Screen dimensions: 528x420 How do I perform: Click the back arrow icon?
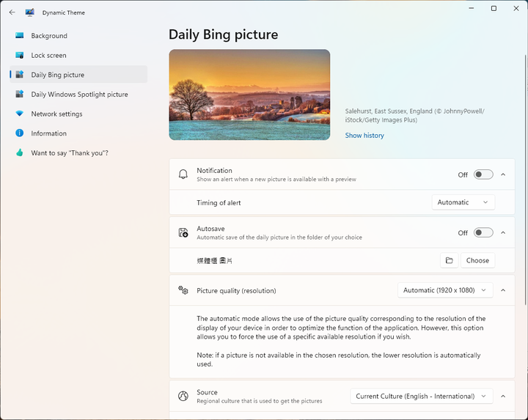tap(12, 12)
